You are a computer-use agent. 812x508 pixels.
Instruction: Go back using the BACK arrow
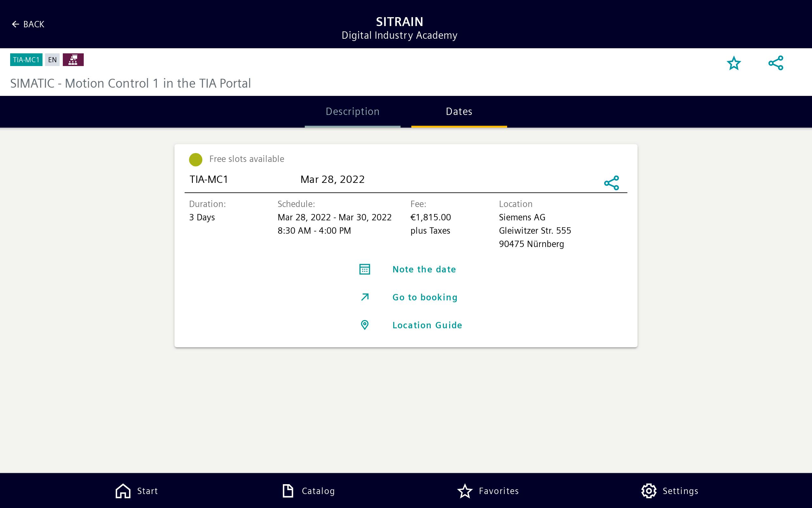point(28,24)
